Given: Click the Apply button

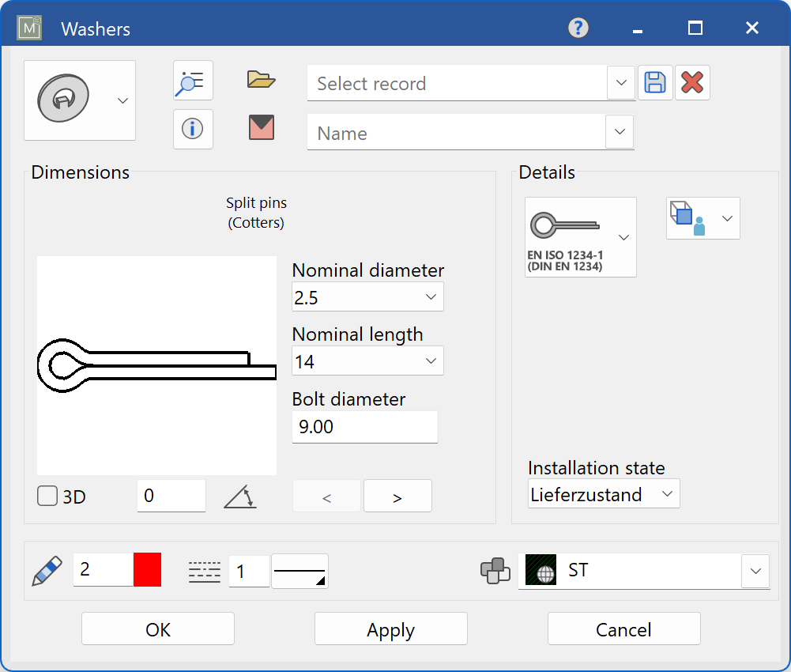Looking at the screenshot, I should click(390, 629).
